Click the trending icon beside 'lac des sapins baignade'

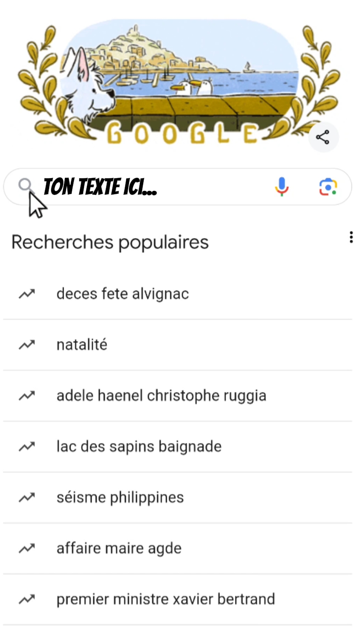coord(26,447)
